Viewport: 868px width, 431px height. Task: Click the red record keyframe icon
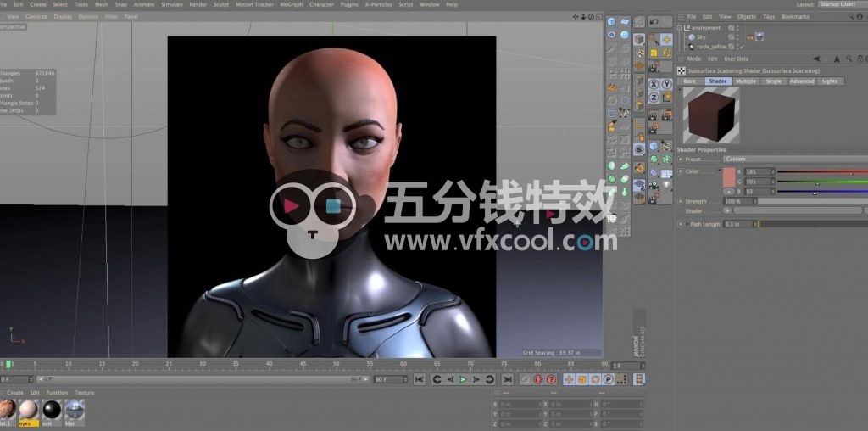tap(537, 380)
